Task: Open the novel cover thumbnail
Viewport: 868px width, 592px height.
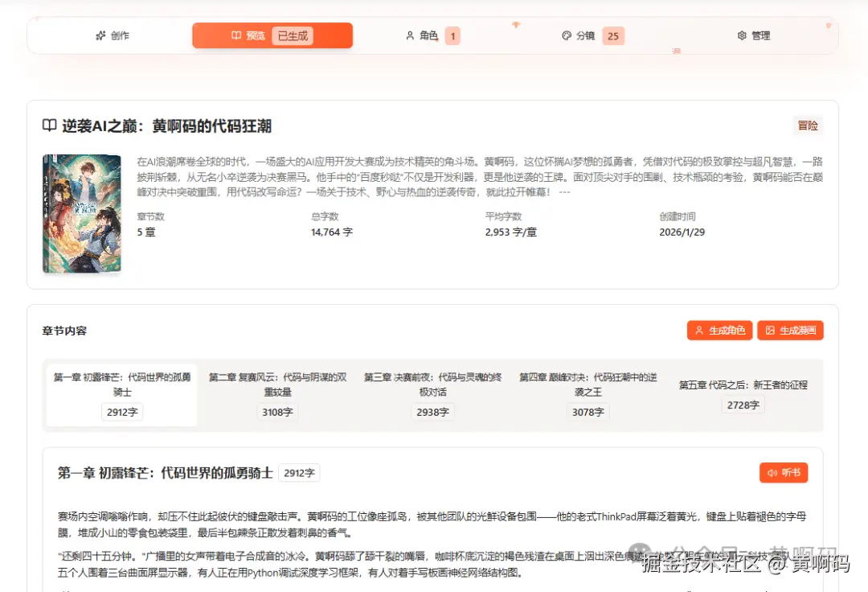Action: pos(81,213)
